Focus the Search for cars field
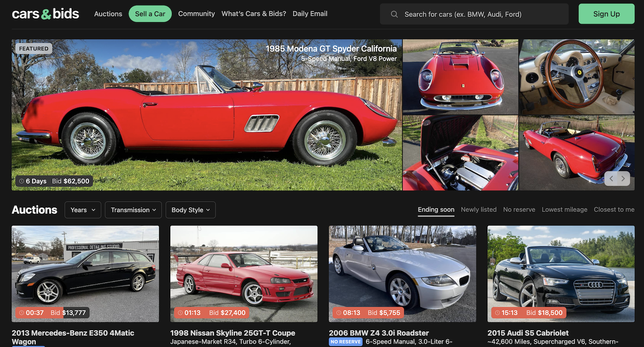The width and height of the screenshot is (644, 347). click(x=474, y=14)
